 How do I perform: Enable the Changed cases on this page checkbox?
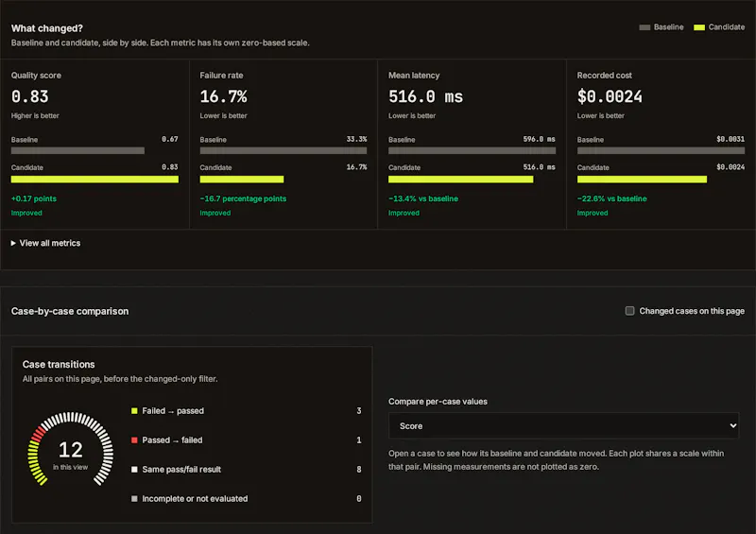[629, 311]
